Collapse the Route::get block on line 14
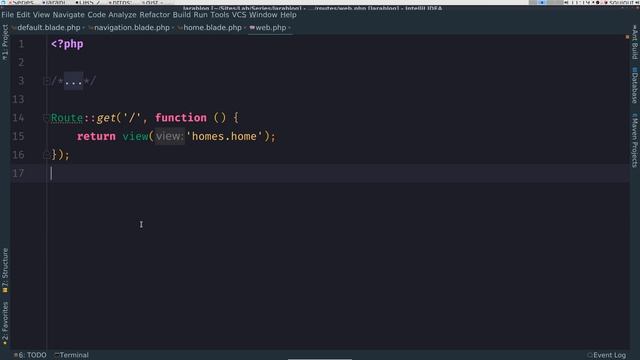The height and width of the screenshot is (360, 640). click(x=46, y=118)
